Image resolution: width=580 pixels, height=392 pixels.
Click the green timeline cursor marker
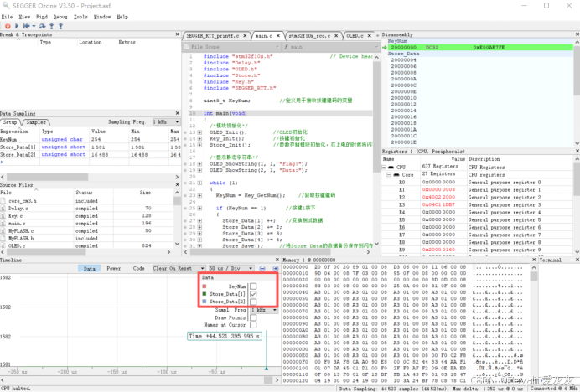point(267,369)
